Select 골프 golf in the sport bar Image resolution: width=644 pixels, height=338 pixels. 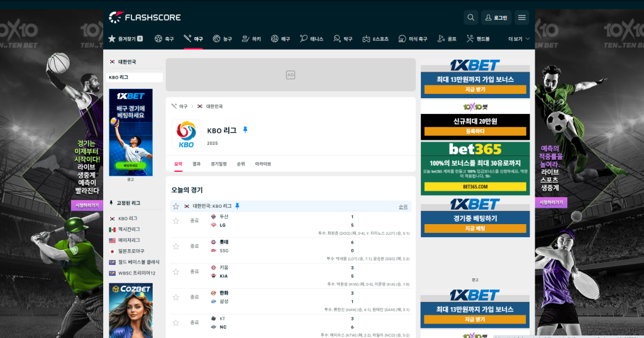pyautogui.click(x=447, y=38)
